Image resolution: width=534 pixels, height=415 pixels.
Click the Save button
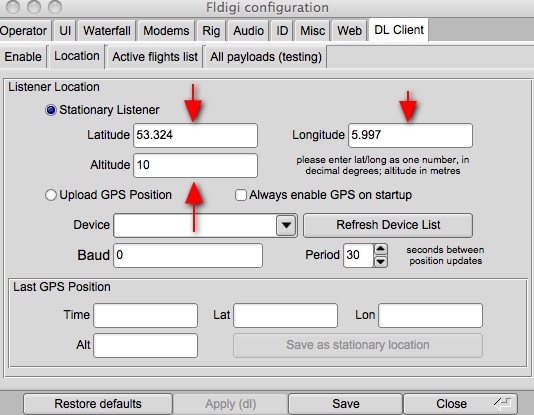[346, 404]
